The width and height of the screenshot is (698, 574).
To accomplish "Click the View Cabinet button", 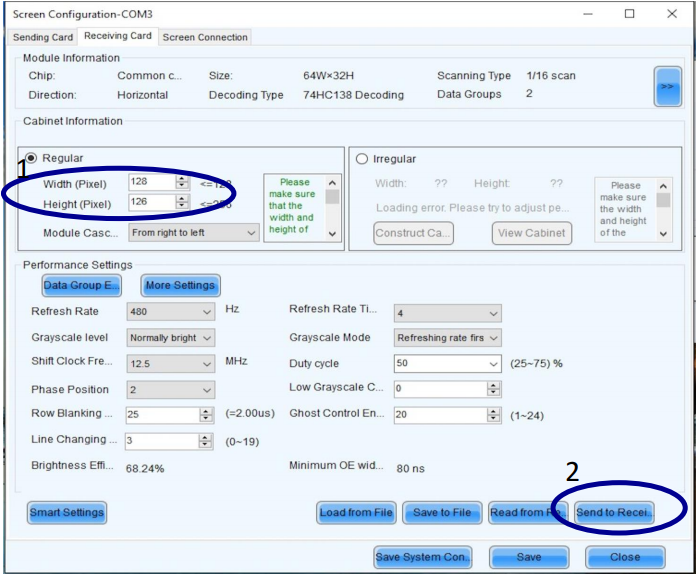I will [x=532, y=233].
